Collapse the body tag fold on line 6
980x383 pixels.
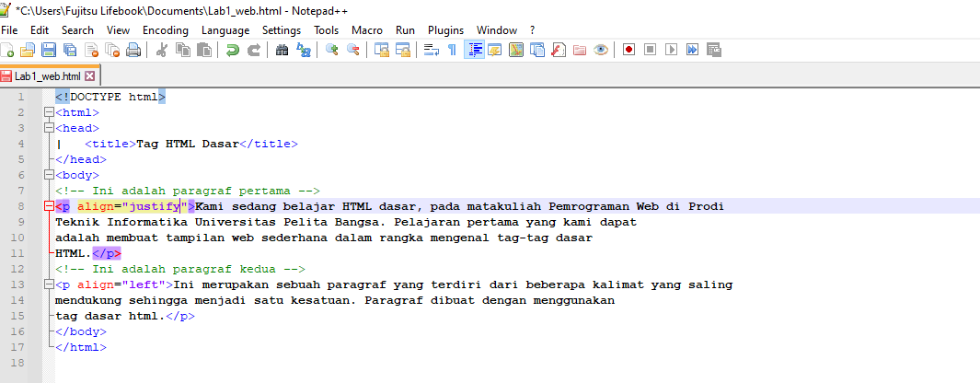pyautogui.click(x=49, y=175)
